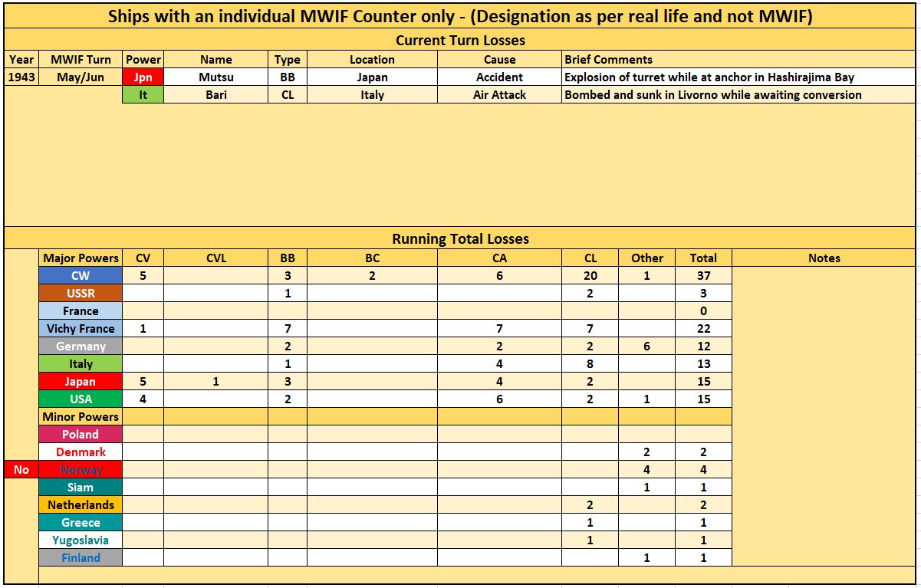Select the 'Denmark' minor power cell

click(x=81, y=452)
